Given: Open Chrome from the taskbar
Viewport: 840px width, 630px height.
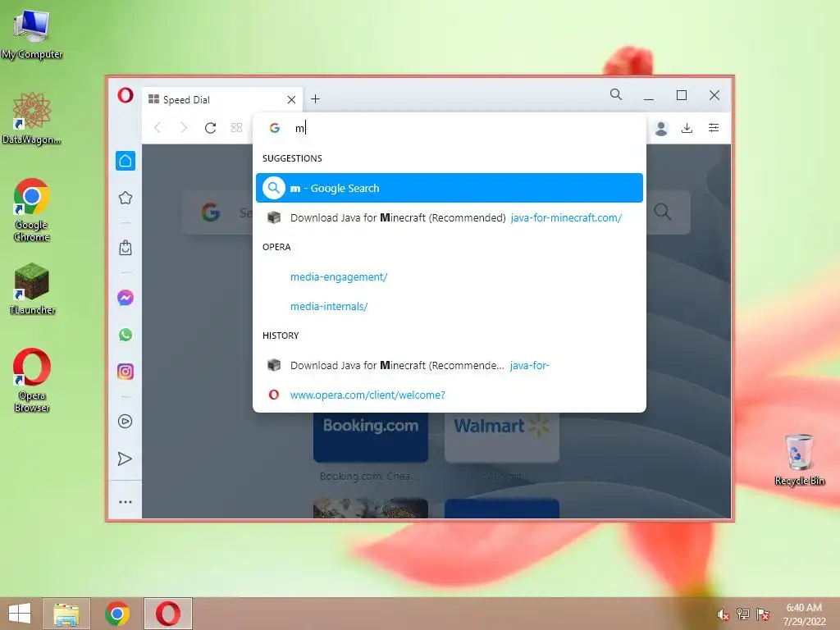Looking at the screenshot, I should tap(117, 614).
